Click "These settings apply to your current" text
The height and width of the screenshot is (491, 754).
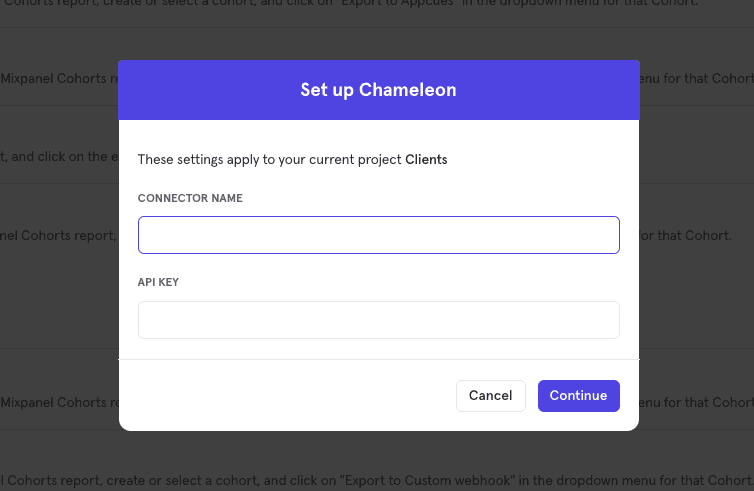coord(270,160)
